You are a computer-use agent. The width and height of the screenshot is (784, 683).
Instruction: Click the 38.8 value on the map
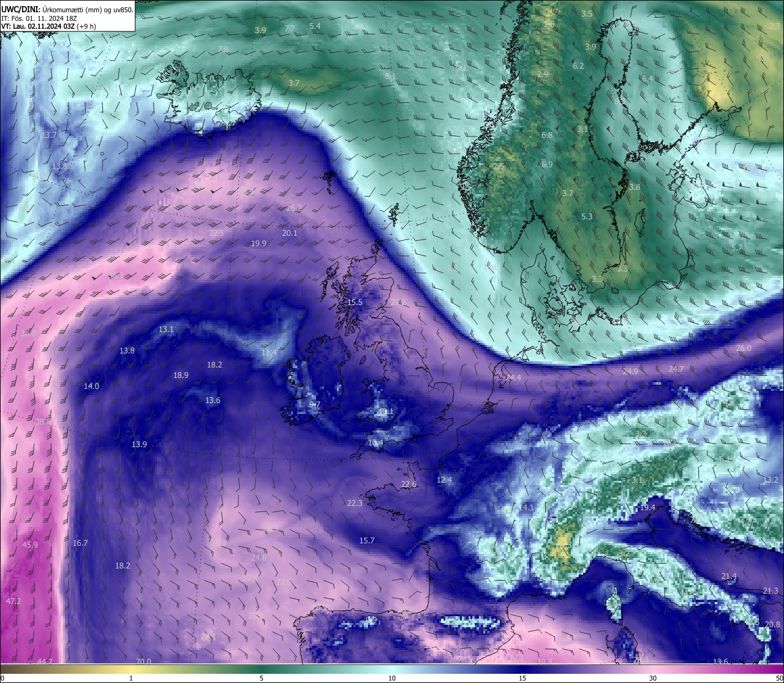click(43, 422)
